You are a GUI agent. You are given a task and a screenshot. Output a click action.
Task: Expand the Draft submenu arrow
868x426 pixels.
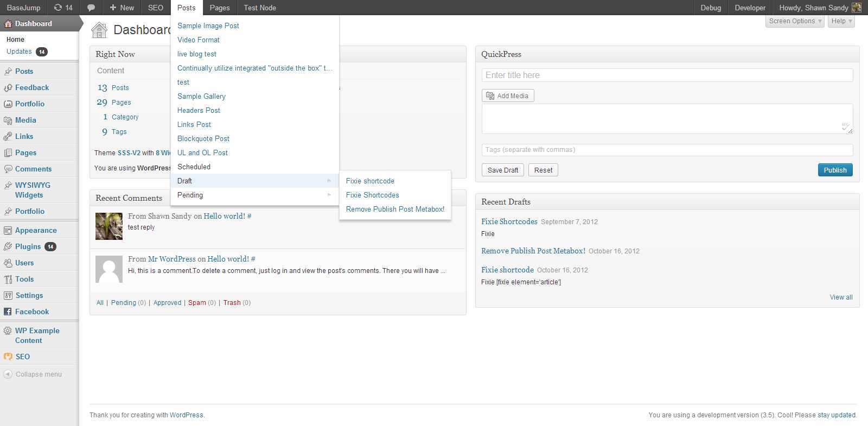coord(329,181)
